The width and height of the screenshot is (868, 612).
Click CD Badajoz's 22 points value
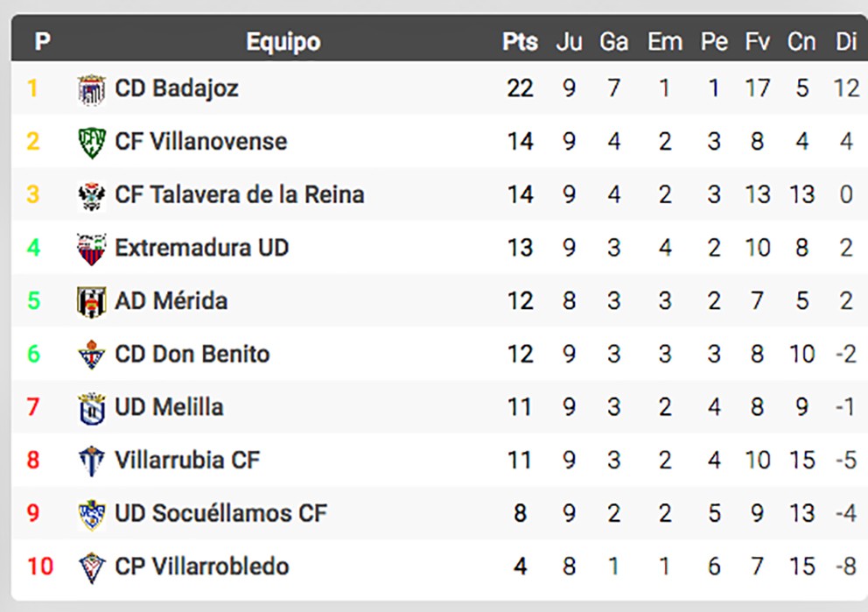tap(520, 88)
